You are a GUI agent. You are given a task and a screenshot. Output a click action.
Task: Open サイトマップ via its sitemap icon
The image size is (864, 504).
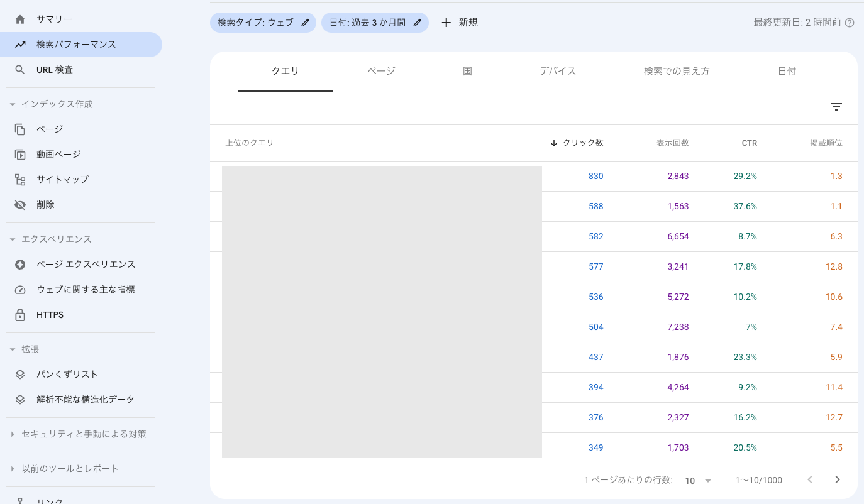[x=19, y=179]
